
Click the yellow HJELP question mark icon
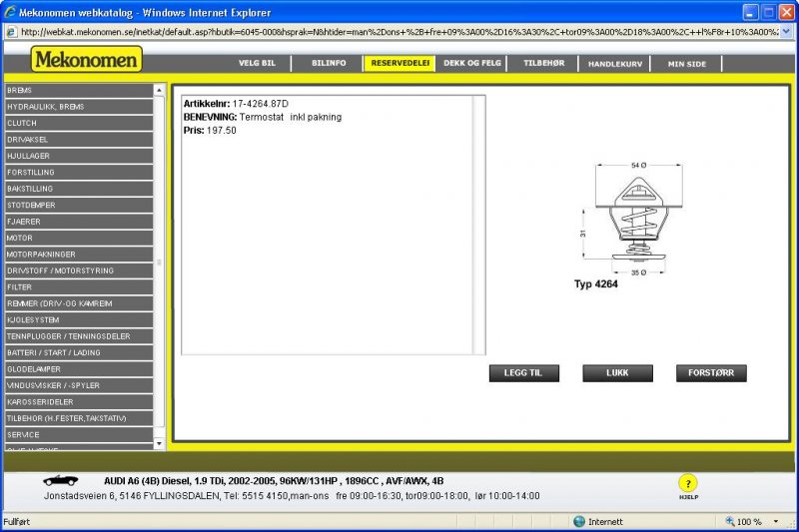click(687, 483)
